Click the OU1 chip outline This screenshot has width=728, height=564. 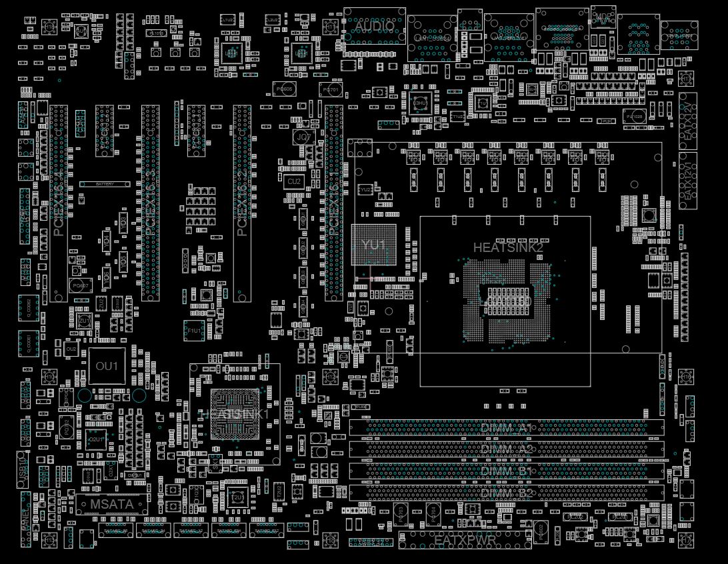107,366
